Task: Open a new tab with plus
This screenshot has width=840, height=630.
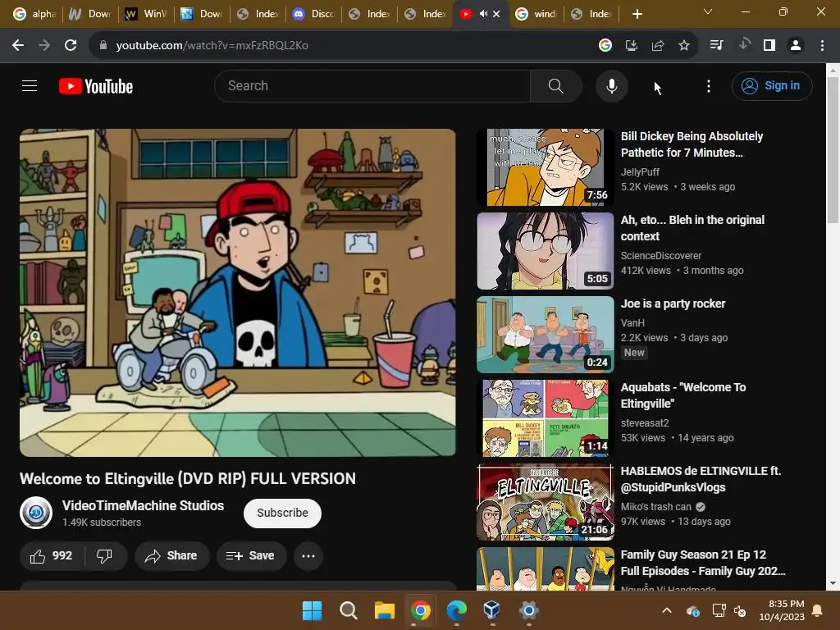Action: (637, 14)
